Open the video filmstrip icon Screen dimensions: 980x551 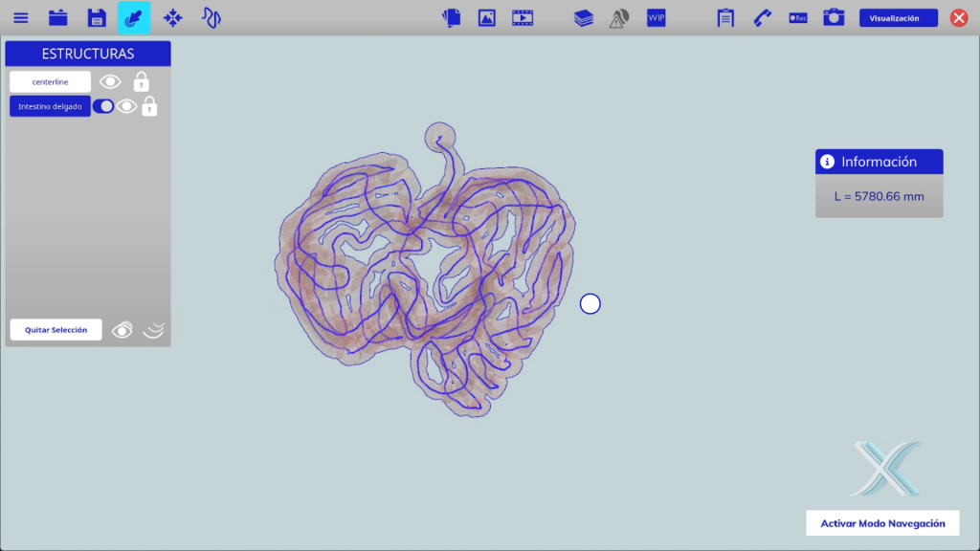pos(523,17)
